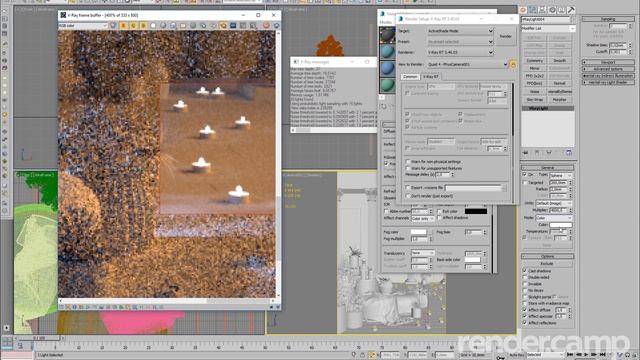This screenshot has width=640, height=360.
Task: Click the Exclude button in Options rollout
Action: pos(547,264)
